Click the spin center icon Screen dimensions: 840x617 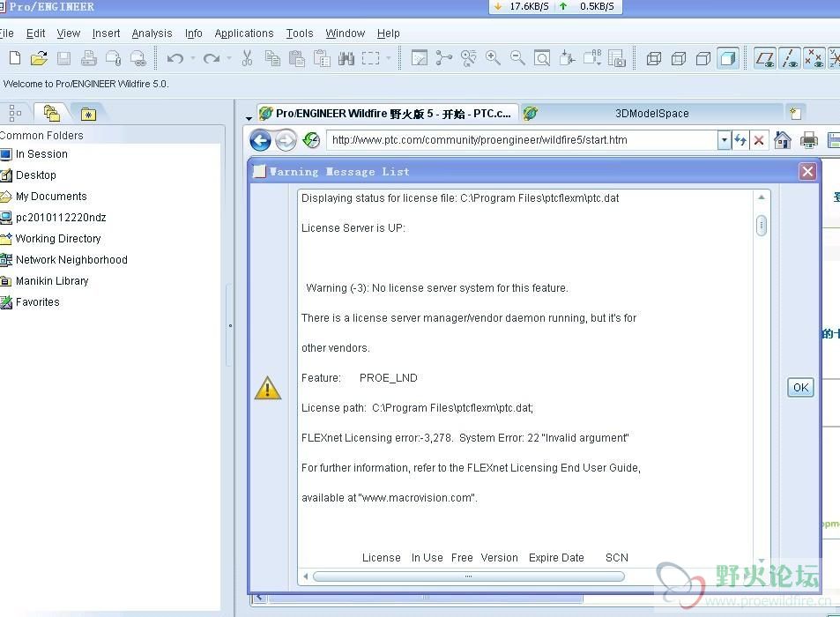click(x=443, y=58)
